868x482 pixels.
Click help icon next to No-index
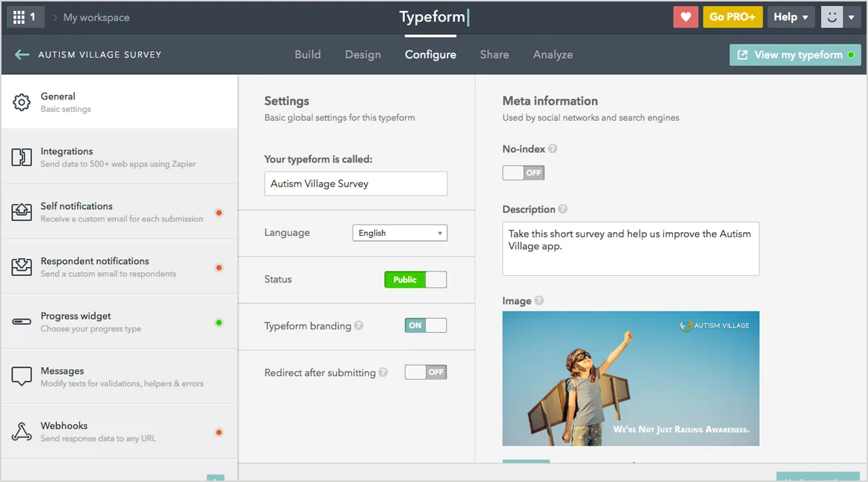pos(553,149)
